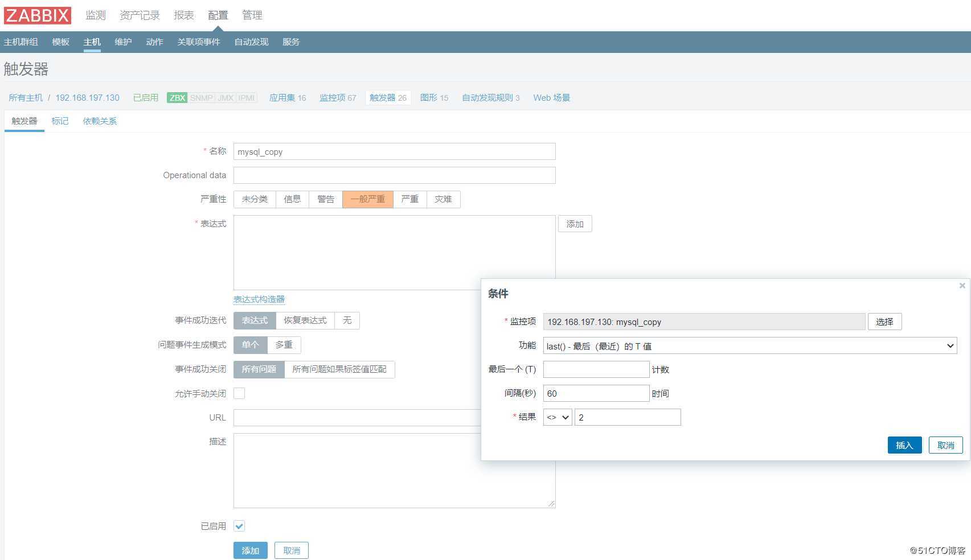Set severity to 信息
Viewport: 971px width, 560px height.
pyautogui.click(x=292, y=199)
